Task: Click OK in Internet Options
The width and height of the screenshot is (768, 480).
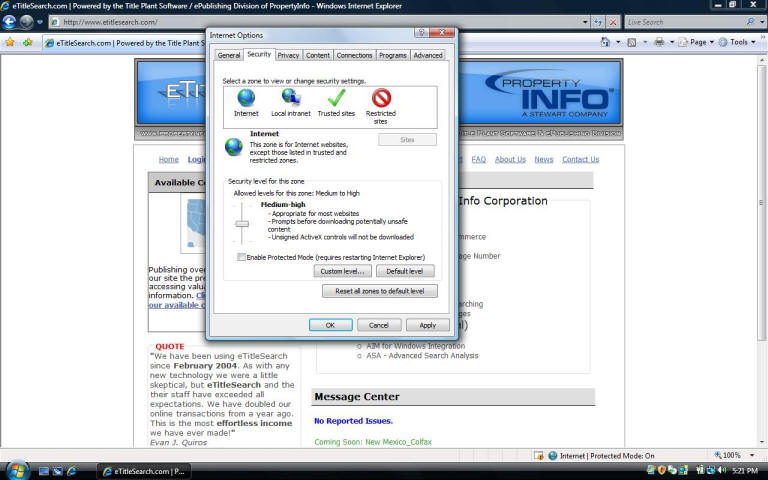Action: (x=330, y=325)
